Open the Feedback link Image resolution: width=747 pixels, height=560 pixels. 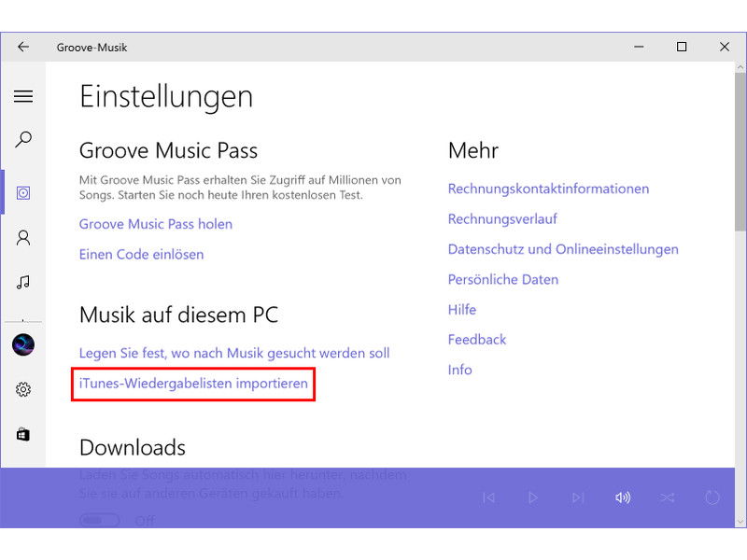tap(477, 340)
